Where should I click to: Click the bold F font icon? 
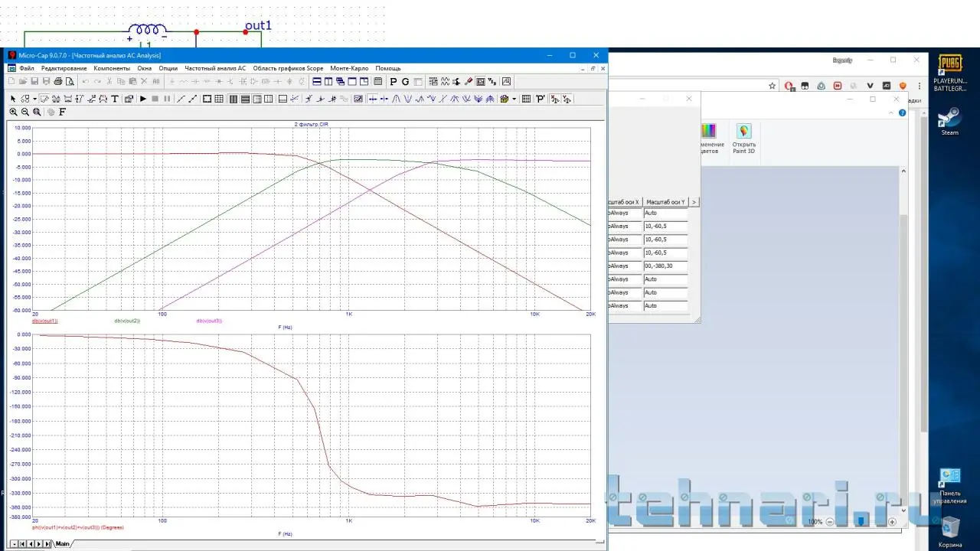pos(63,112)
